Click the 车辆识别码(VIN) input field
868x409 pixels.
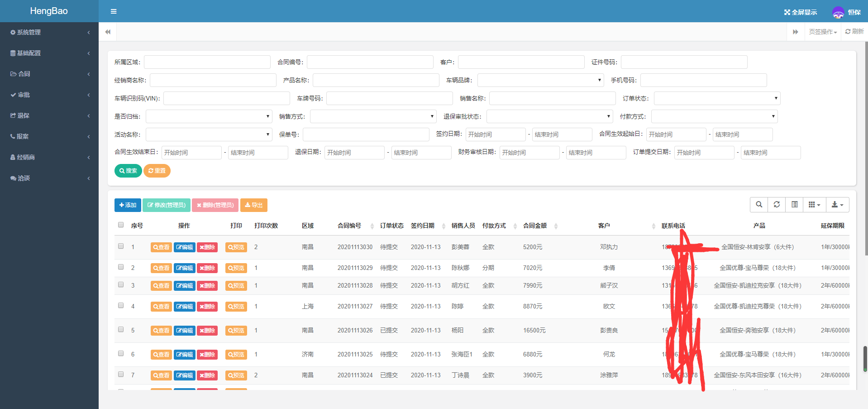click(x=227, y=98)
